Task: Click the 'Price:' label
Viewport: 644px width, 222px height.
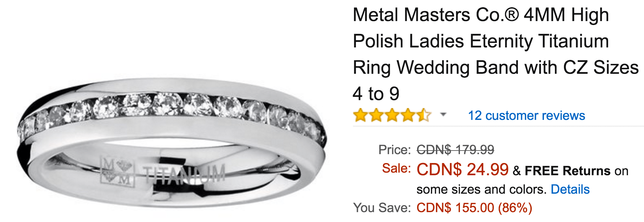Action: point(394,150)
